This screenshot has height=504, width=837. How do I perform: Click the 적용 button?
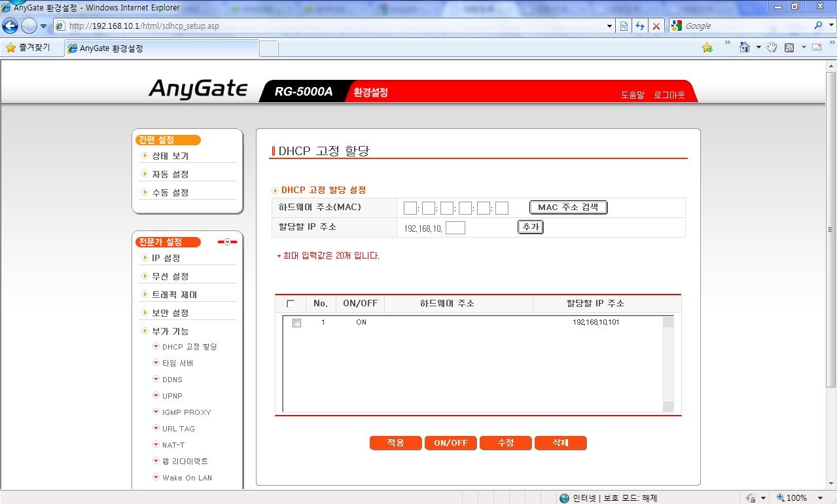point(395,443)
